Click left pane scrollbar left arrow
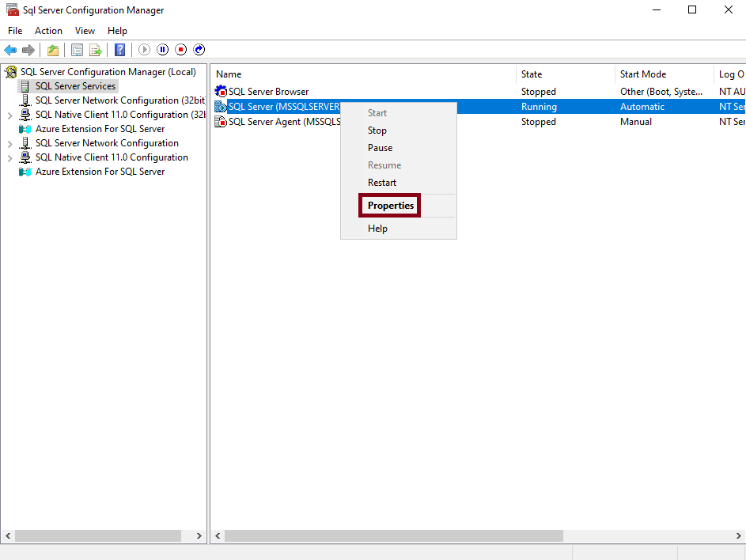 click(x=8, y=535)
